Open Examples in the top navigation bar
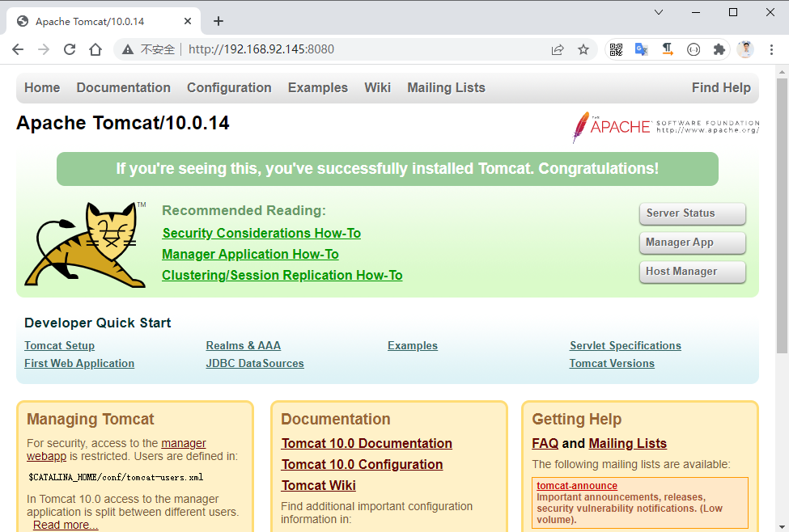Viewport: 789px width, 532px height. point(317,87)
